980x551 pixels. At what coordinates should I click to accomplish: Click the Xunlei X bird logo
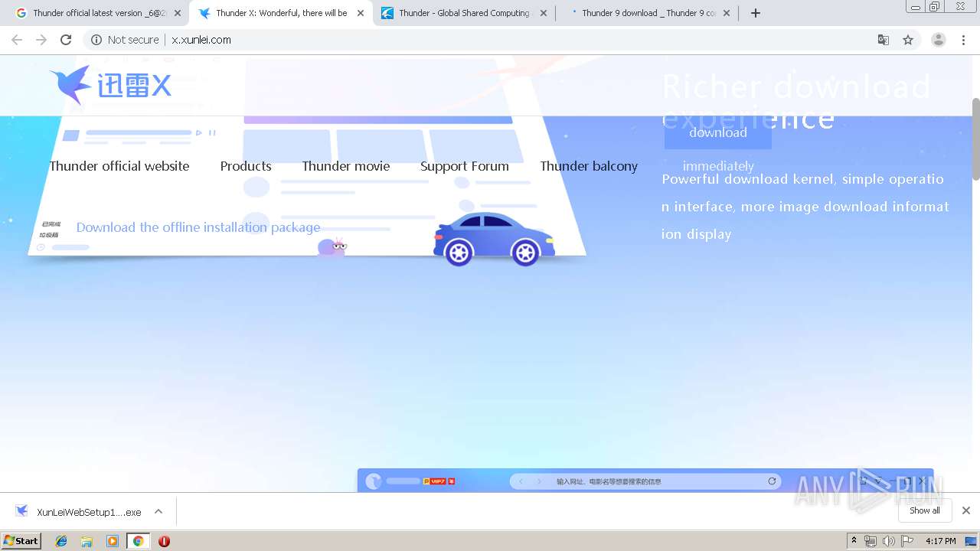[110, 85]
